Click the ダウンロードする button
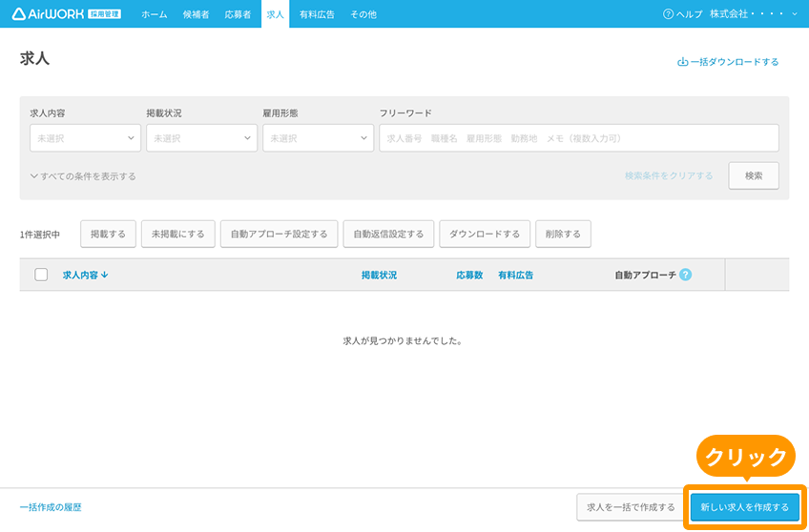The height and width of the screenshot is (532, 809). point(485,234)
